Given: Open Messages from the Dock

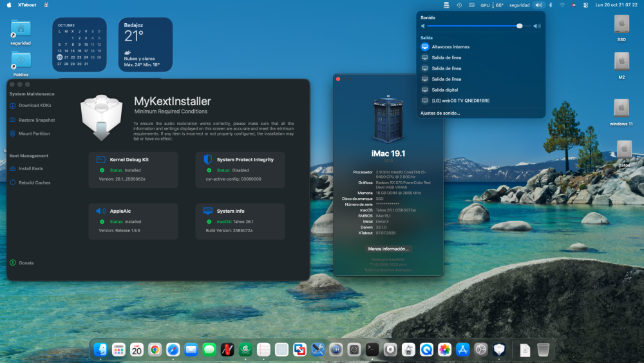Looking at the screenshot, I should (x=209, y=349).
